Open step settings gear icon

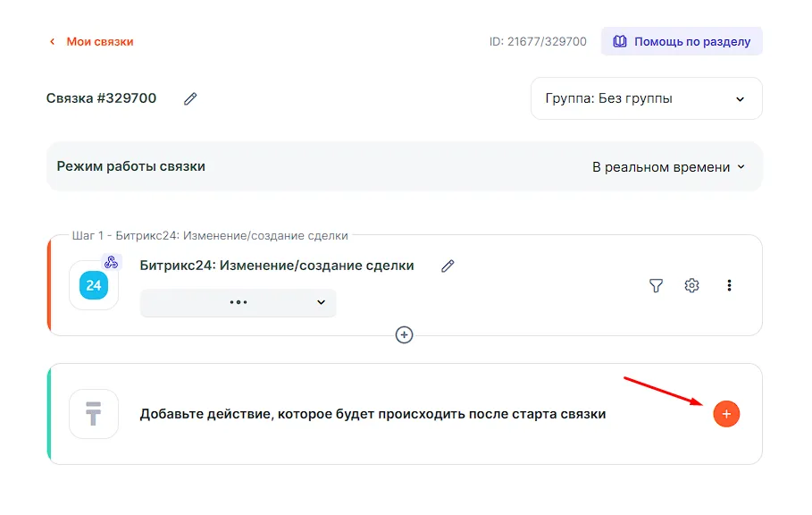[x=691, y=285]
